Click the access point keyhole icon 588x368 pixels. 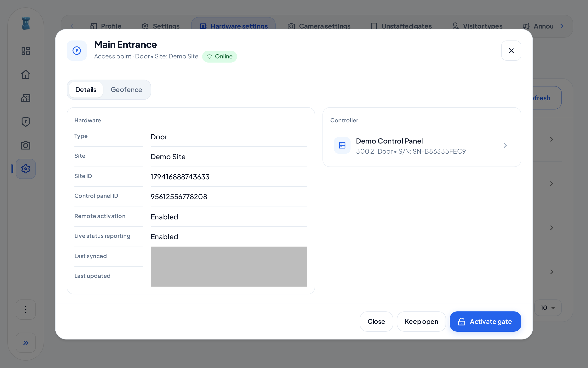coord(77,51)
